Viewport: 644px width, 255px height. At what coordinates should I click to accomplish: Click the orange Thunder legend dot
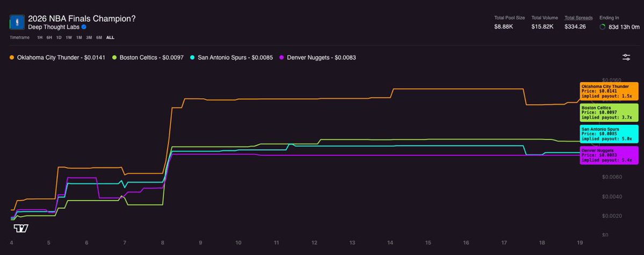(11, 57)
